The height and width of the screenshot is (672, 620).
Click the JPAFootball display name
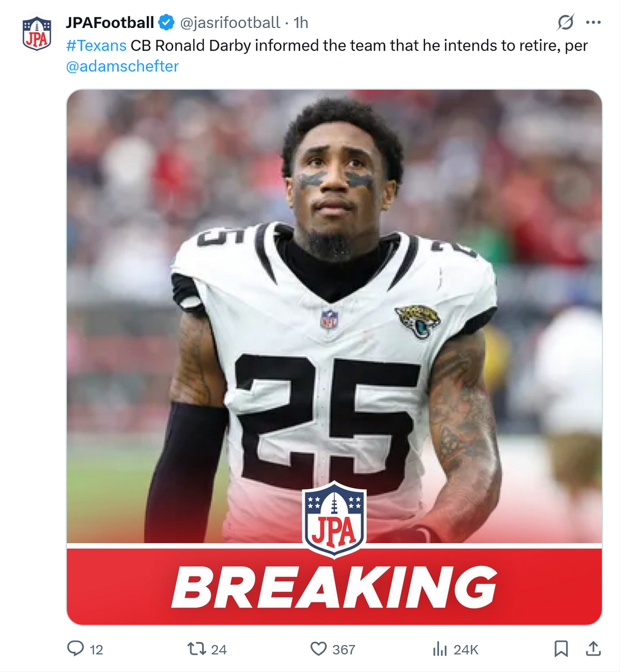tap(110, 22)
